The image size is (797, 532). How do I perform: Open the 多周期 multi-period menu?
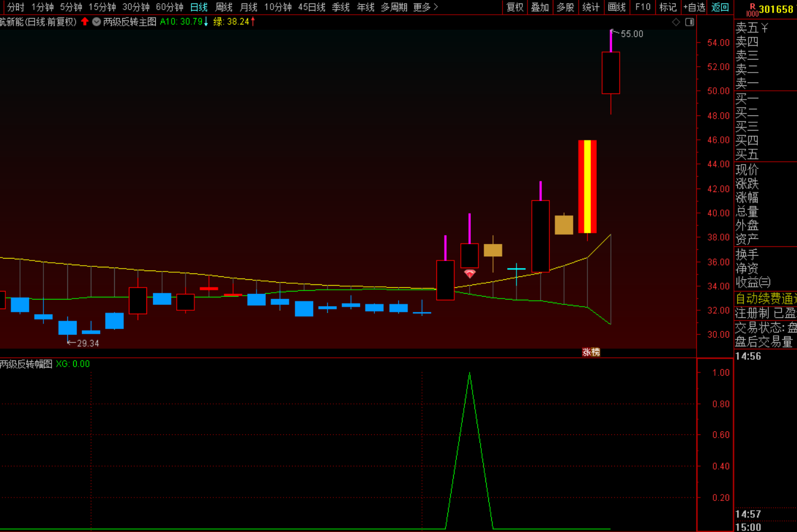[394, 7]
